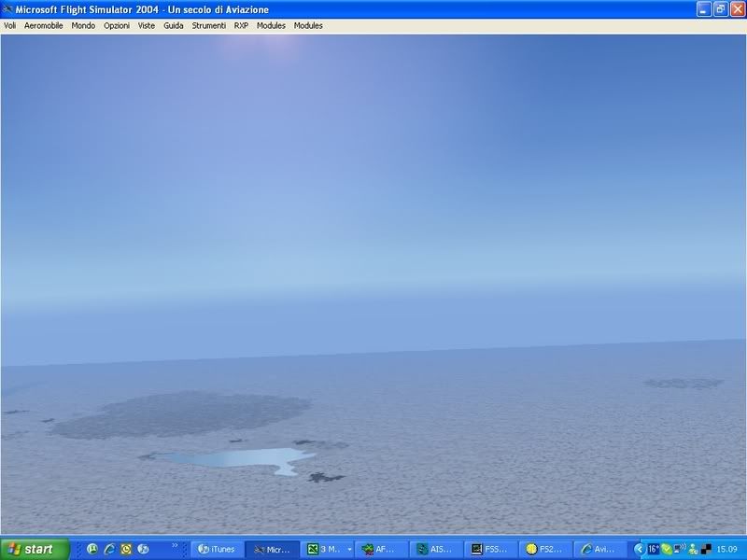Expand hidden system tray icons arrow
The height and width of the screenshot is (560, 747).
point(640,549)
